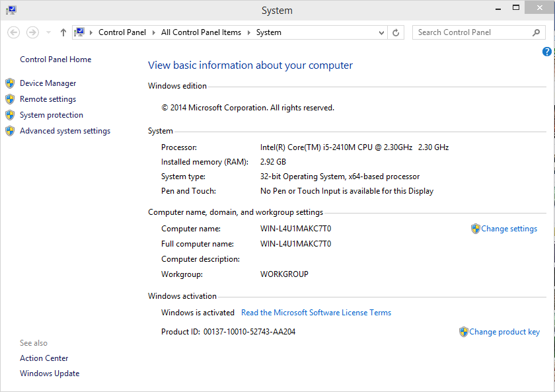Open Windows Update from See also

(x=50, y=373)
